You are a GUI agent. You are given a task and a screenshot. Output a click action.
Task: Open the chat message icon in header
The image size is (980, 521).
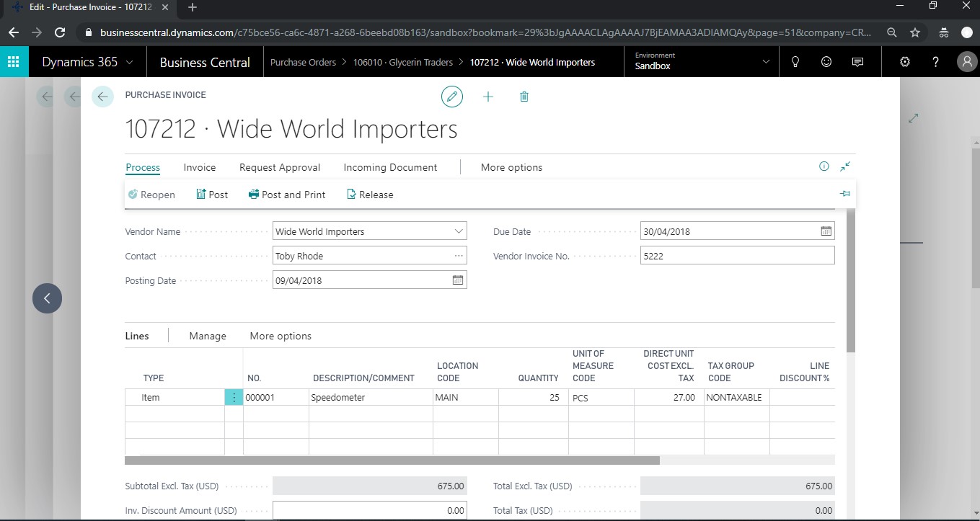point(857,62)
